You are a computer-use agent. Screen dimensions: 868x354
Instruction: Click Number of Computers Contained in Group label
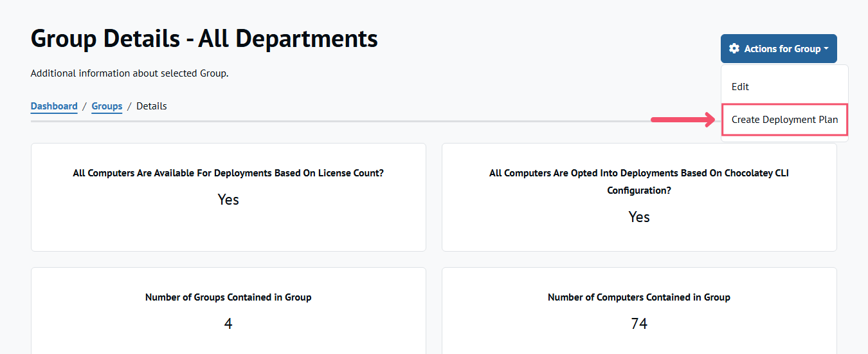point(639,297)
